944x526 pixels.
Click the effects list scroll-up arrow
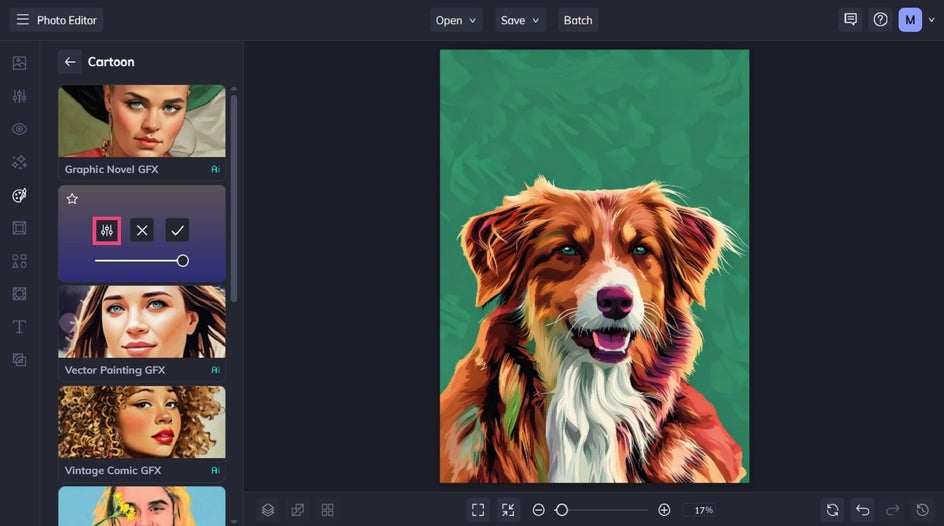pyautogui.click(x=234, y=89)
